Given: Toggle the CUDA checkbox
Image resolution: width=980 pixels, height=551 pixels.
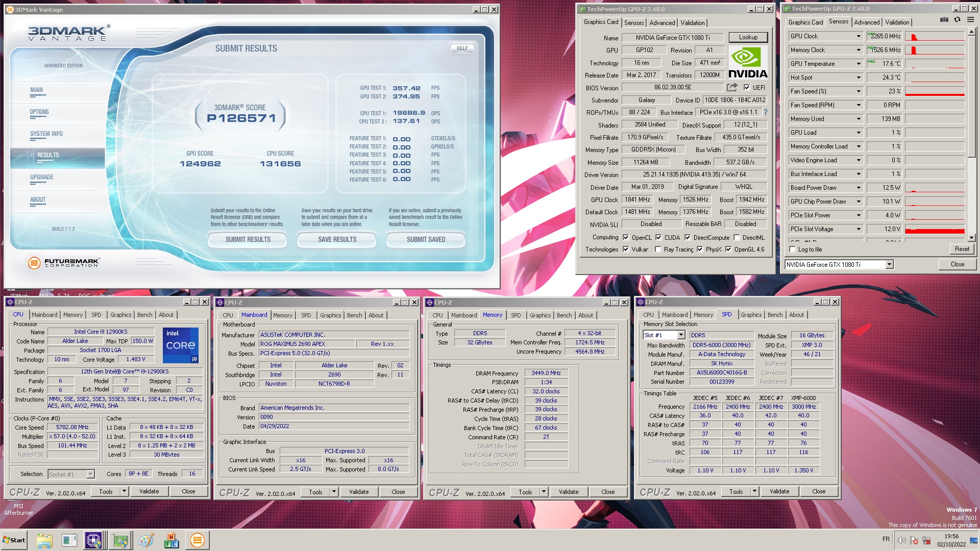Looking at the screenshot, I should point(658,237).
